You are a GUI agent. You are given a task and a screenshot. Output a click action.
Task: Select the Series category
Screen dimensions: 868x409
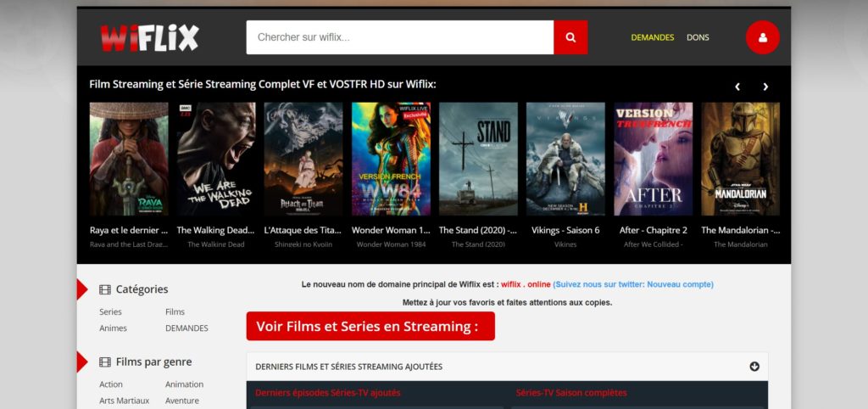coord(111,312)
